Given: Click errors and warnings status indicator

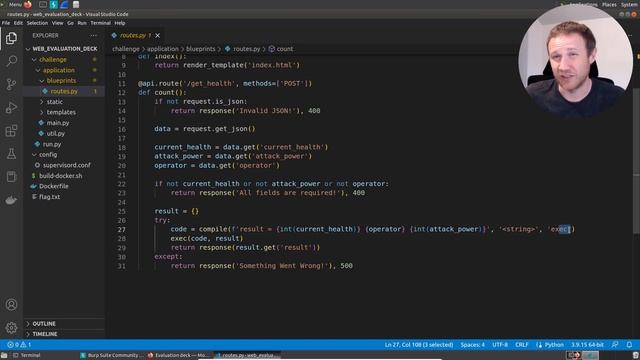Looking at the screenshot, I should click(x=19, y=345).
